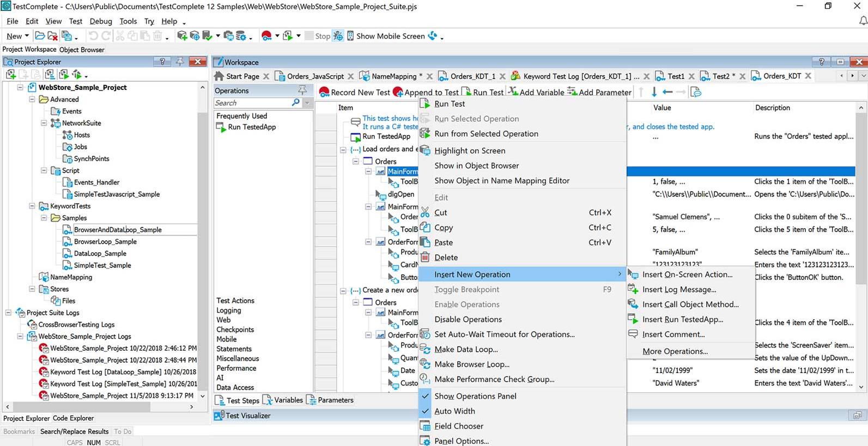The width and height of the screenshot is (868, 446).
Task: Click the Save All toolbar icon
Action: pyautogui.click(x=66, y=36)
